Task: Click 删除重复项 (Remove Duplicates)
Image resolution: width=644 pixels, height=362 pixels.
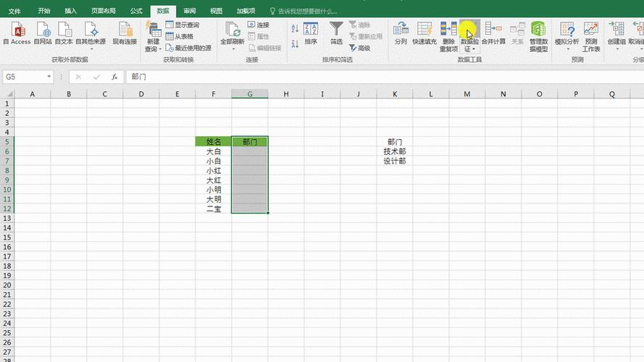Action: tap(448, 33)
